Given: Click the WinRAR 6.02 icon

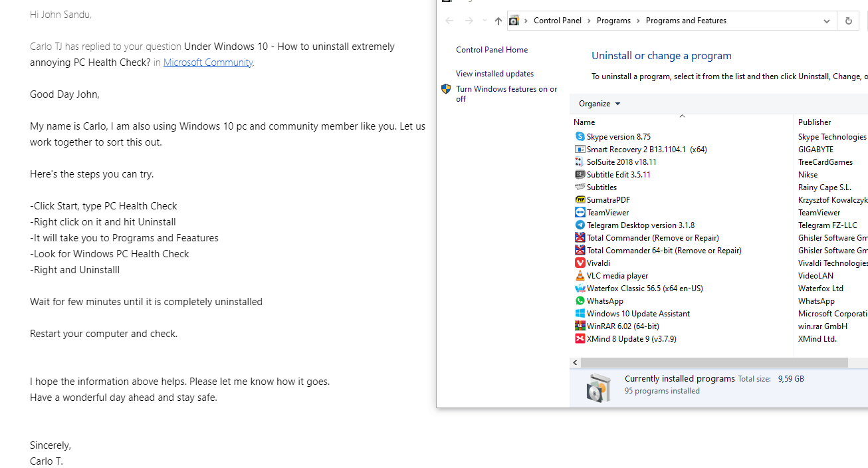Looking at the screenshot, I should point(580,326).
